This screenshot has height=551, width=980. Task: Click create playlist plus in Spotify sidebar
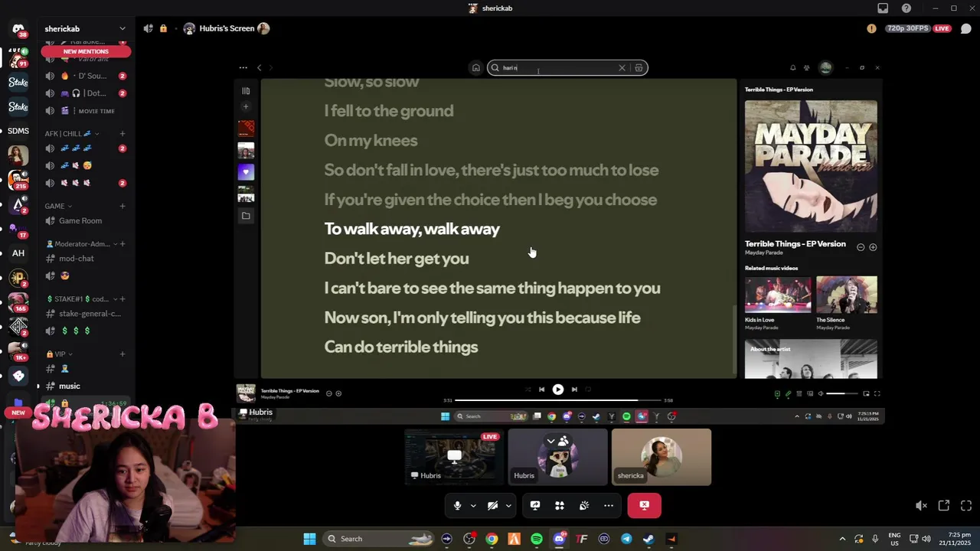tap(246, 106)
